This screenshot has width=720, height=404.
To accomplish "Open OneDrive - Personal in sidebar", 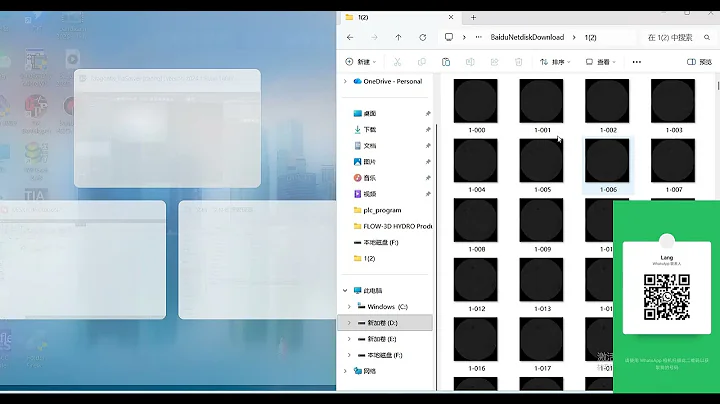I will point(388,81).
